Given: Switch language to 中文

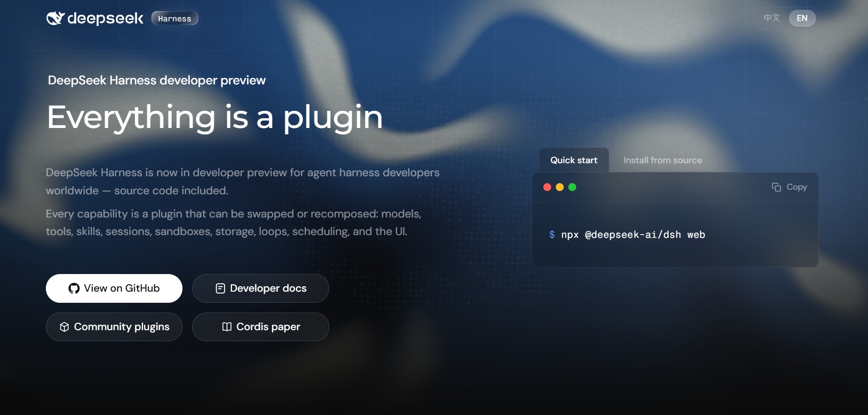Looking at the screenshot, I should pos(772,18).
